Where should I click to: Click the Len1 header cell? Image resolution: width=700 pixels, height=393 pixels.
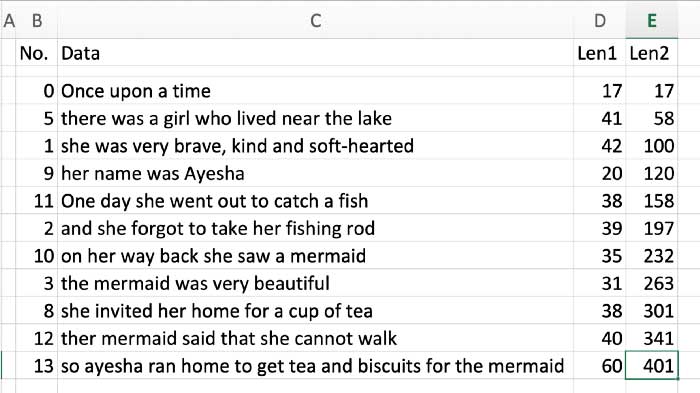[600, 53]
